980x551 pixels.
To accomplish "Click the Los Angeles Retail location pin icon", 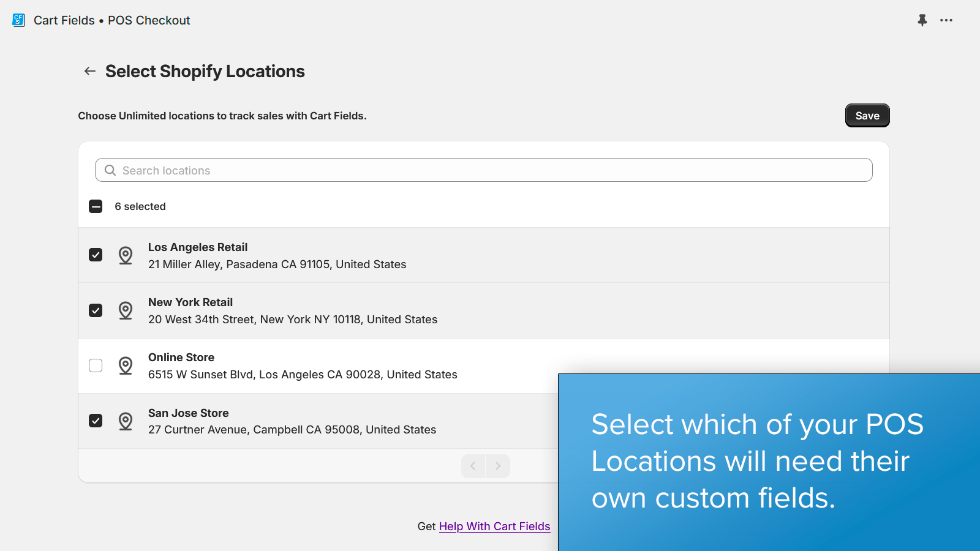I will pos(126,255).
